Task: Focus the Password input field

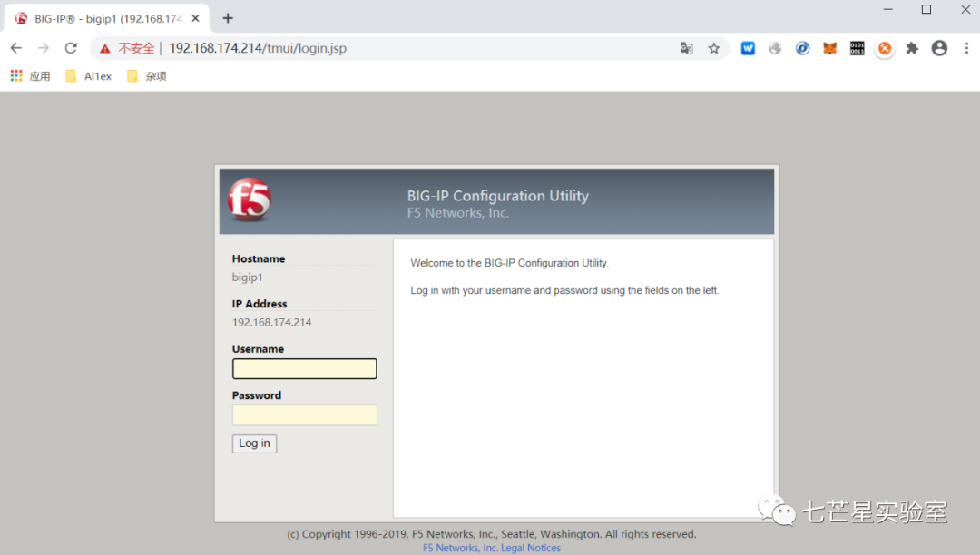Action: (304, 415)
